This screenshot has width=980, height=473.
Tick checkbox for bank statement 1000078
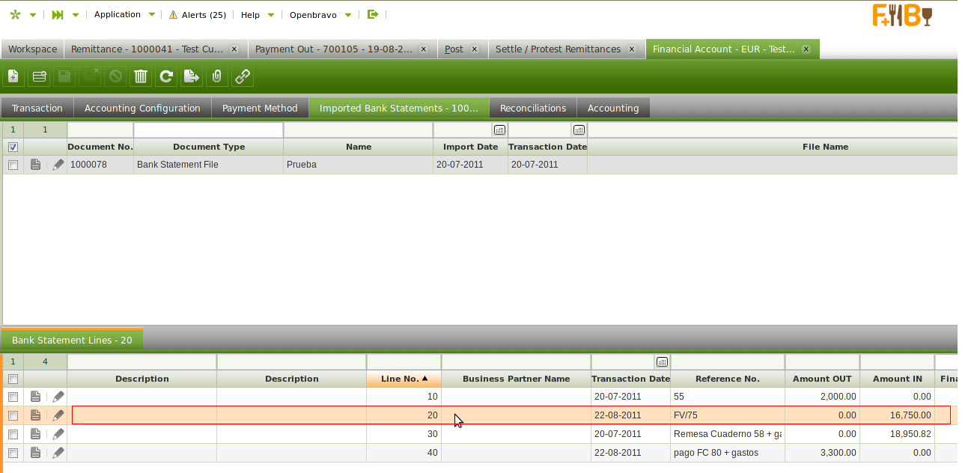[13, 165]
